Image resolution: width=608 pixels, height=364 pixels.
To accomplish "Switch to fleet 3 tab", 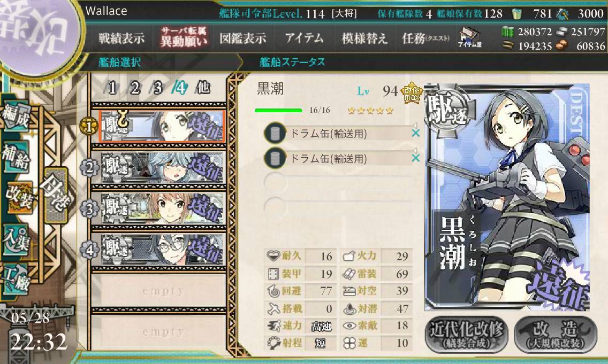I will coord(157,88).
